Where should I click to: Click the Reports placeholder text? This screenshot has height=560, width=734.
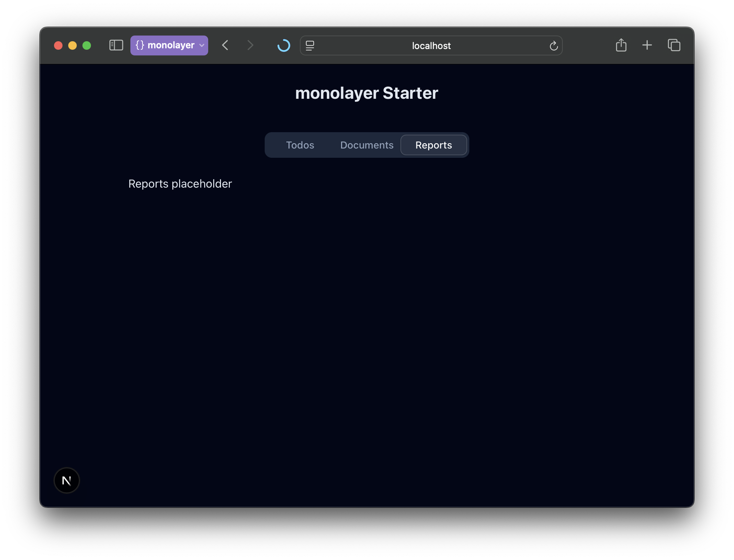point(180,184)
